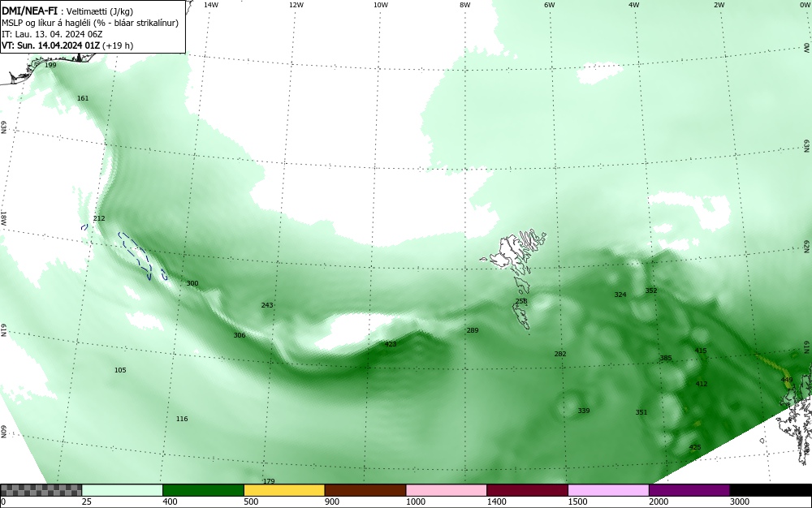Click the 449 value near Shetland
Screen dimensions: 812x508
coord(787,380)
